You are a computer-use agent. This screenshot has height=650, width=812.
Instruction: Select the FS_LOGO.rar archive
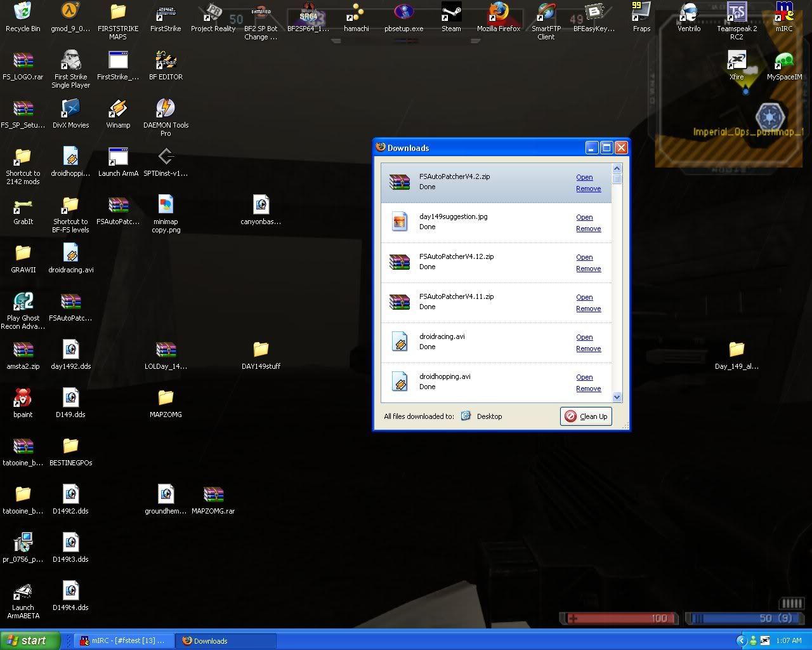click(23, 65)
